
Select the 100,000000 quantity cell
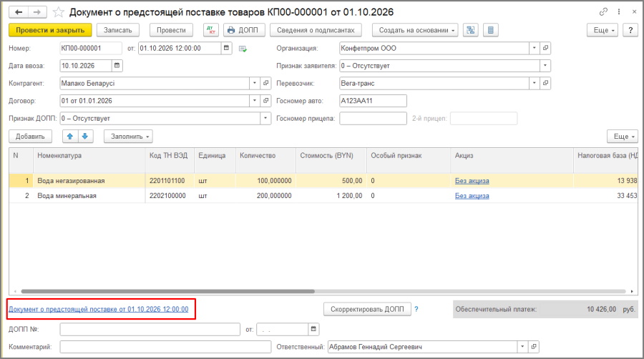pos(265,180)
